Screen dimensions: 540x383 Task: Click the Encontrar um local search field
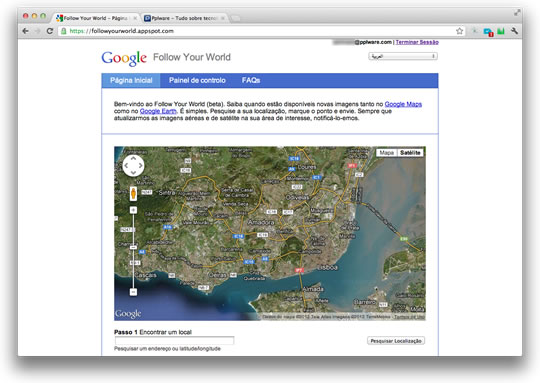(174, 341)
